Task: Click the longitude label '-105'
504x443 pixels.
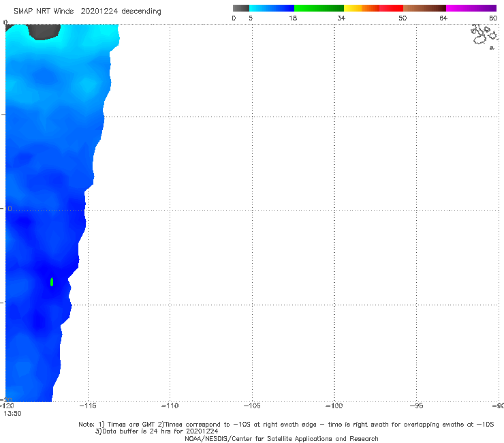Action: point(252,406)
